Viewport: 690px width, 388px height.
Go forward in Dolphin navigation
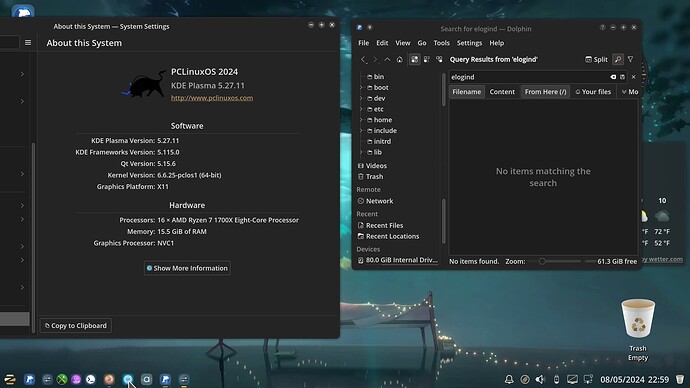click(375, 59)
